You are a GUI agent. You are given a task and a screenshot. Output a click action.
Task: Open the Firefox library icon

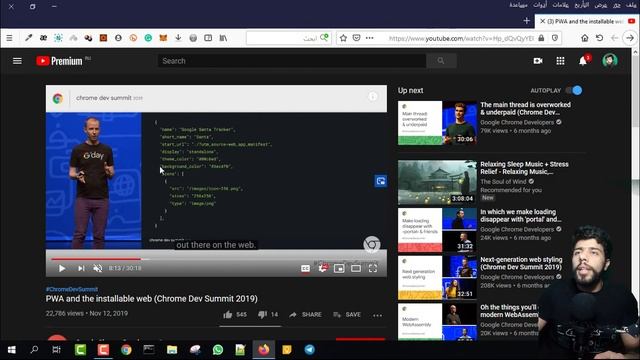pyautogui.click(x=223, y=38)
